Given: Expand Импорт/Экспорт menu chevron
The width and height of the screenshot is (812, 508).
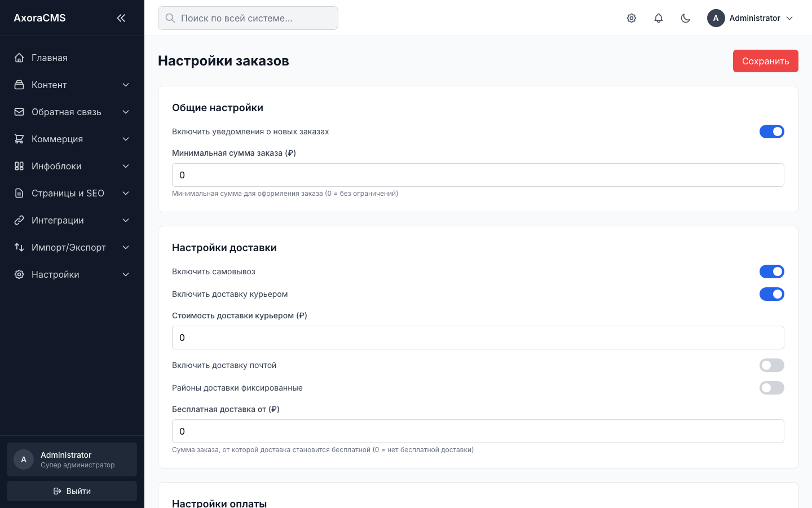Looking at the screenshot, I should click(x=126, y=247).
